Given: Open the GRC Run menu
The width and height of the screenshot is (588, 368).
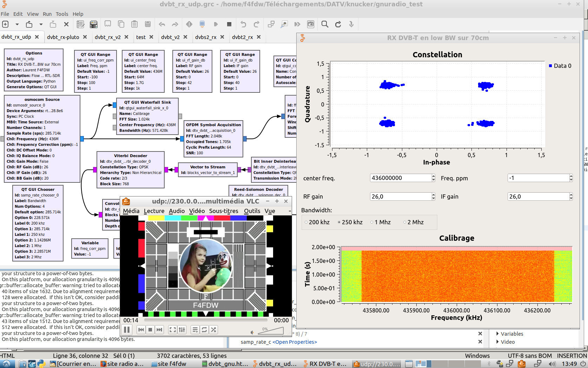Looking at the screenshot, I should pos(47,14).
